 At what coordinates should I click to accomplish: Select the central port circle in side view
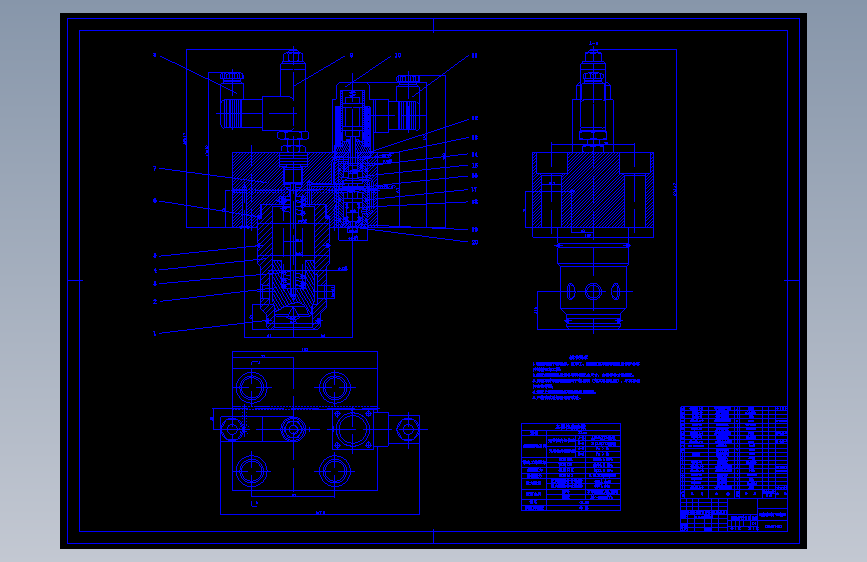click(593, 292)
